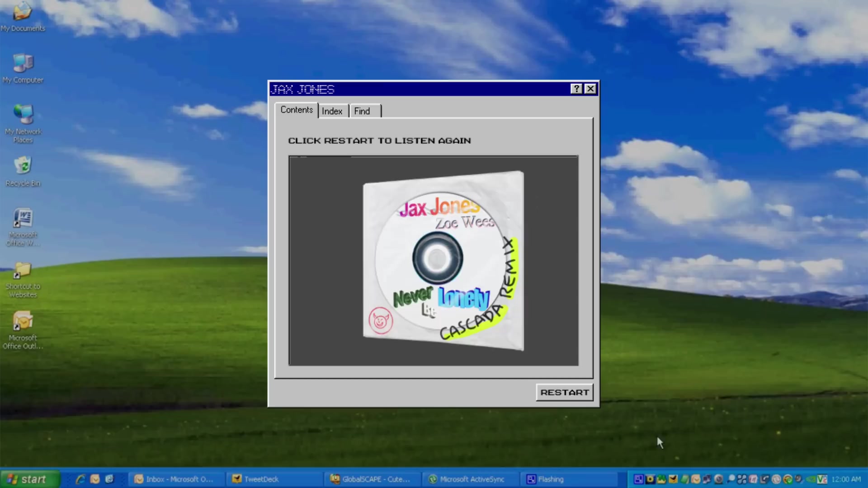The image size is (868, 488).
Task: Click the blue square tray icon at the tray's left end
Action: (x=639, y=479)
